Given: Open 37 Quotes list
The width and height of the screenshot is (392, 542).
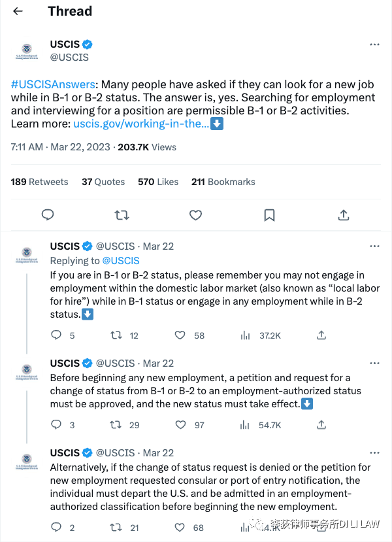Looking at the screenshot, I should pyautogui.click(x=103, y=182).
